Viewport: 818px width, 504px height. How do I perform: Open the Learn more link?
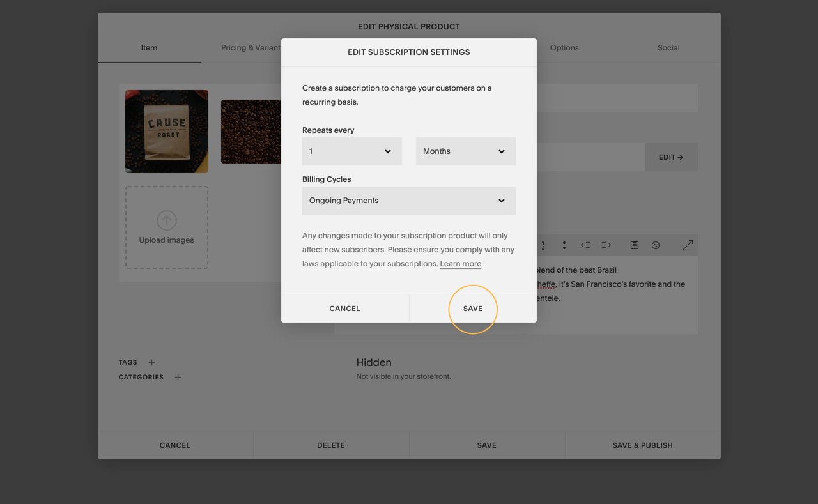460,263
